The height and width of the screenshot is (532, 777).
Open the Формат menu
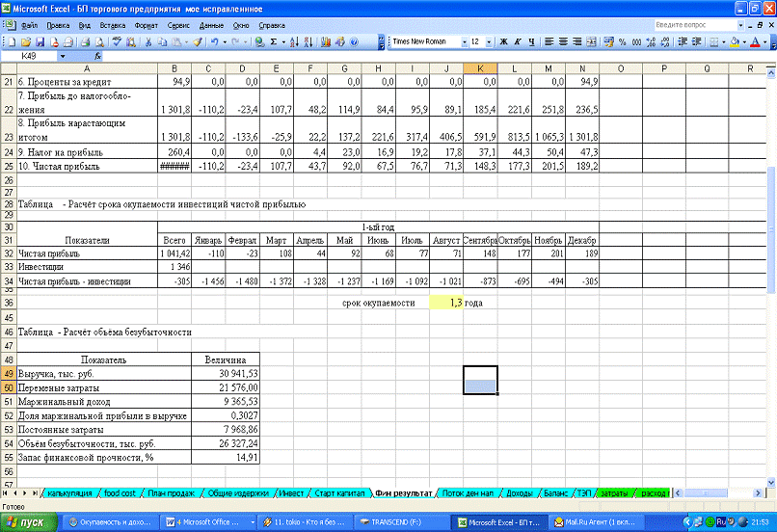[147, 24]
